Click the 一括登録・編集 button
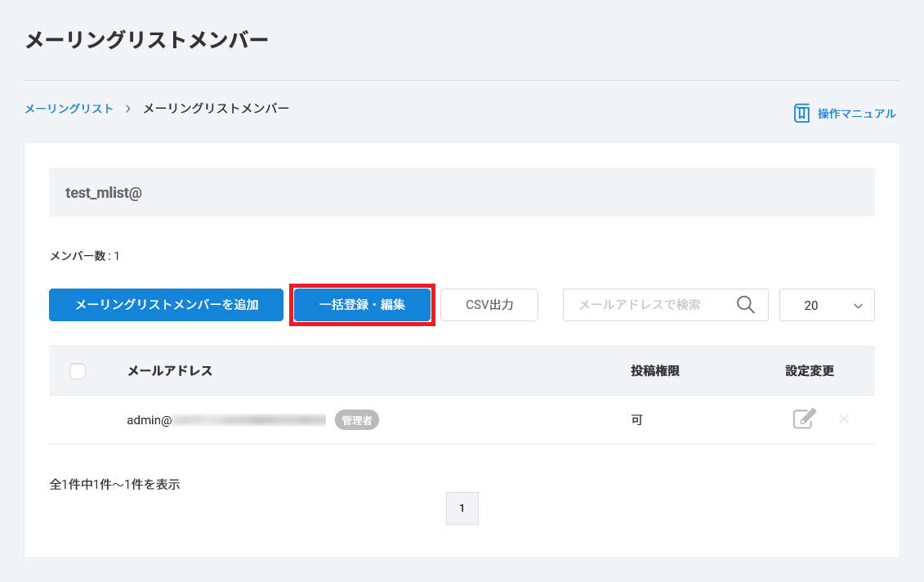The image size is (924, 582). 362,305
